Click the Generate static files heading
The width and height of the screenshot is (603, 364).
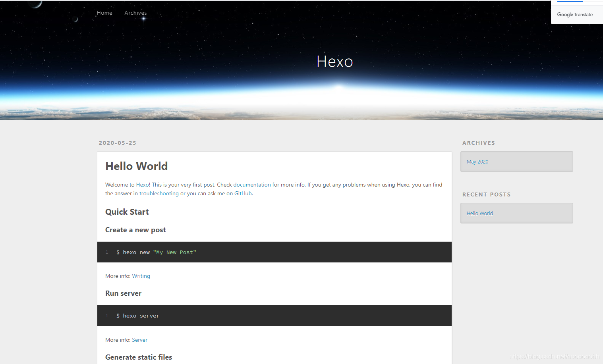[x=139, y=357]
